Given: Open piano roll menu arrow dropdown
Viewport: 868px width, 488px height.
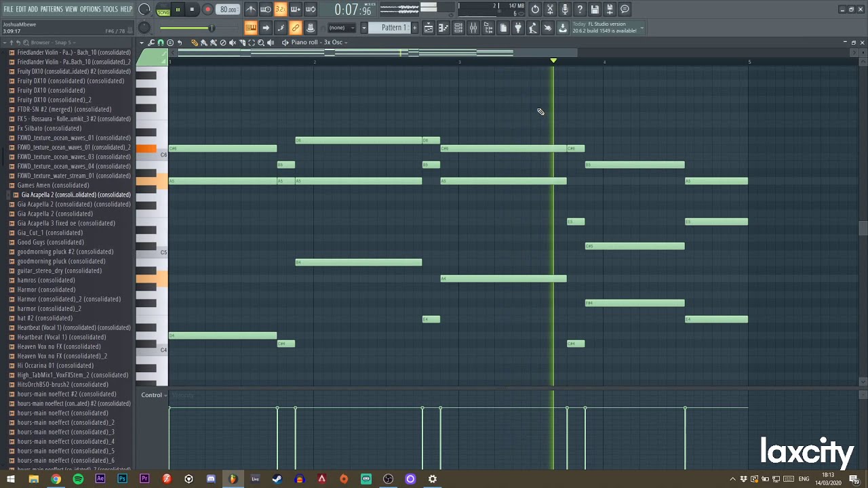Looking at the screenshot, I should pos(142,42).
